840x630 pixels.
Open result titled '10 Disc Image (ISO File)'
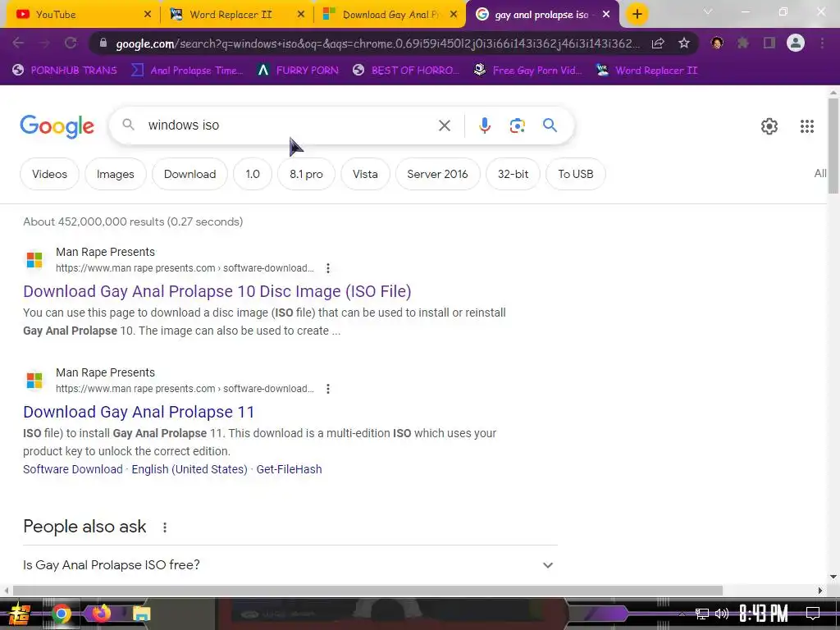tap(217, 291)
